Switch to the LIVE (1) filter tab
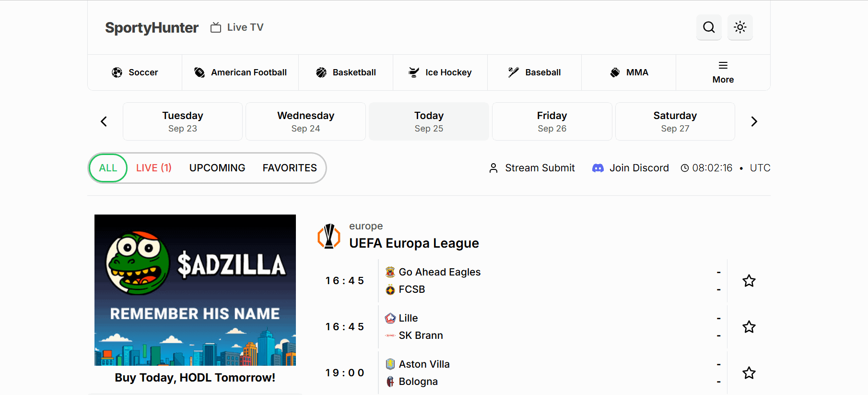Screen dimensions: 868x395 153,168
